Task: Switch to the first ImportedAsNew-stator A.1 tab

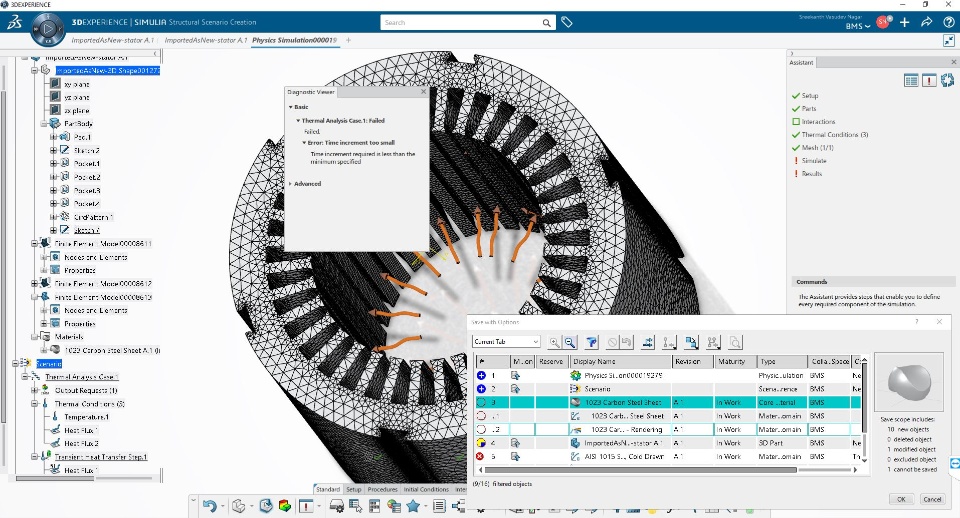Action: click(113, 40)
